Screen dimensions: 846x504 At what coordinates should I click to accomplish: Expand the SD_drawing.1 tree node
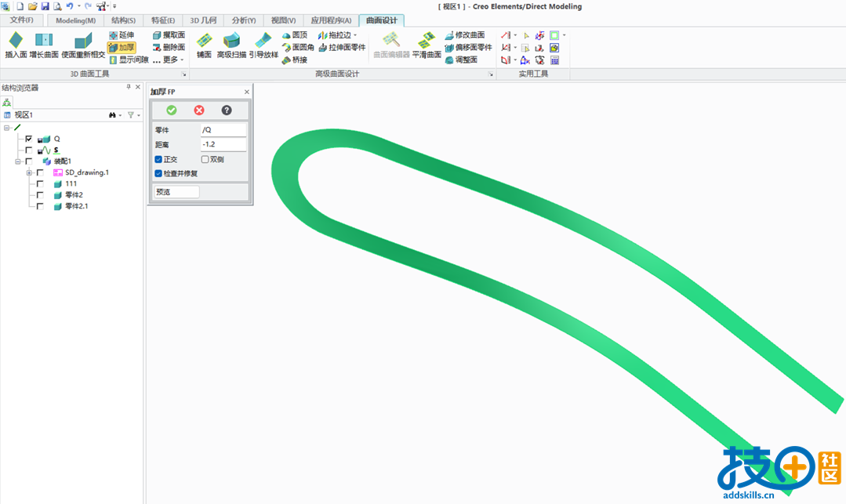[x=29, y=172]
